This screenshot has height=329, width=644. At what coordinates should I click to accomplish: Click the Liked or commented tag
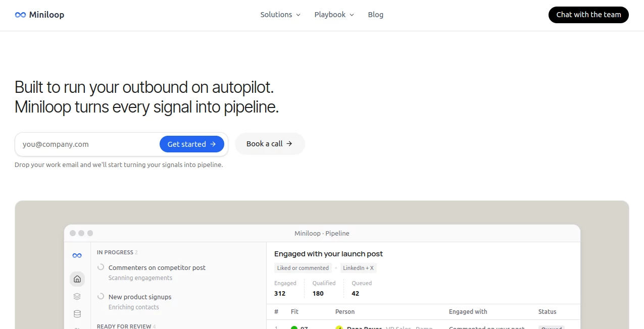[303, 268]
